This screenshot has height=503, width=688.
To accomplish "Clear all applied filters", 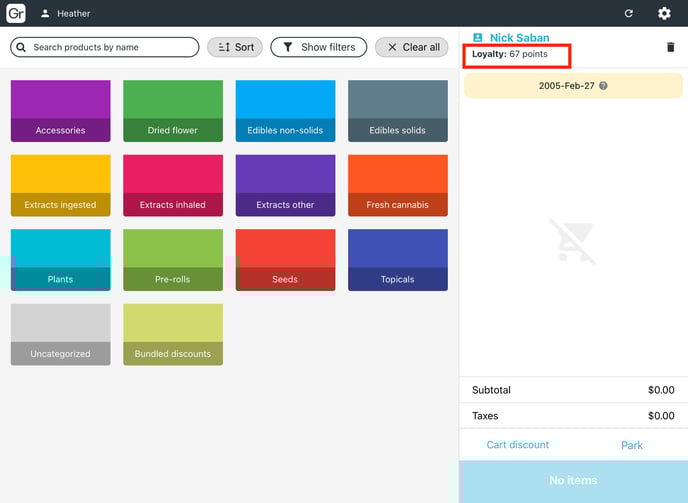I will (x=412, y=47).
